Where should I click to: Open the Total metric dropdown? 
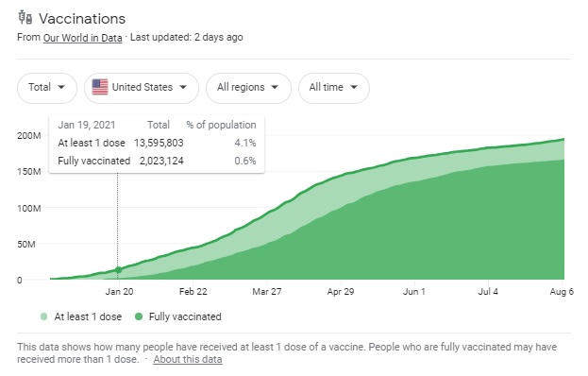click(x=47, y=88)
